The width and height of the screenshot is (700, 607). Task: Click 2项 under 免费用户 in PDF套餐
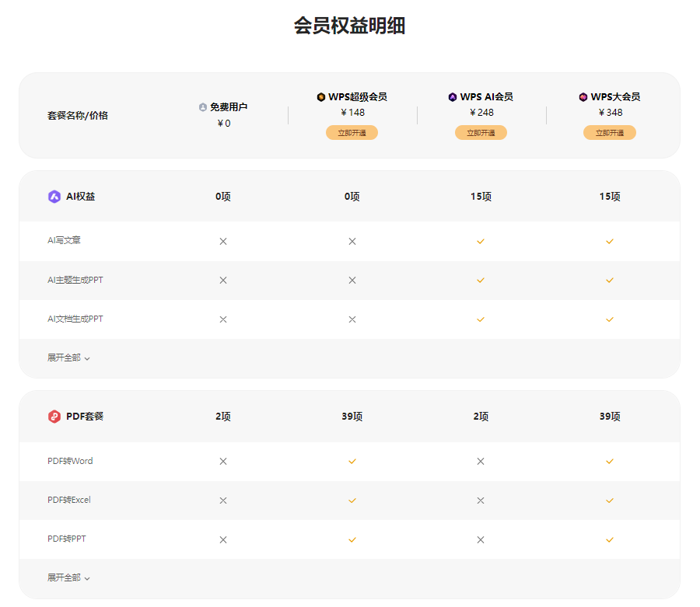(x=223, y=416)
